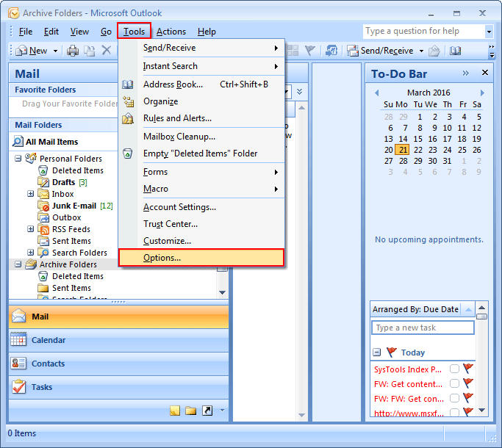Open the Outbox folder
The image size is (502, 448).
point(67,217)
